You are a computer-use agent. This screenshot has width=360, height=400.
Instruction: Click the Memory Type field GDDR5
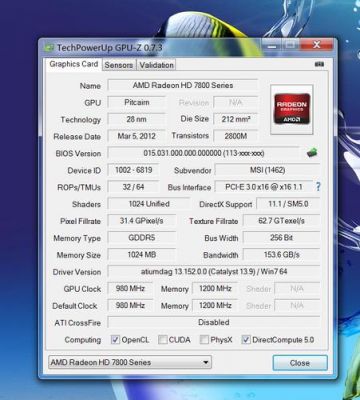142,238
